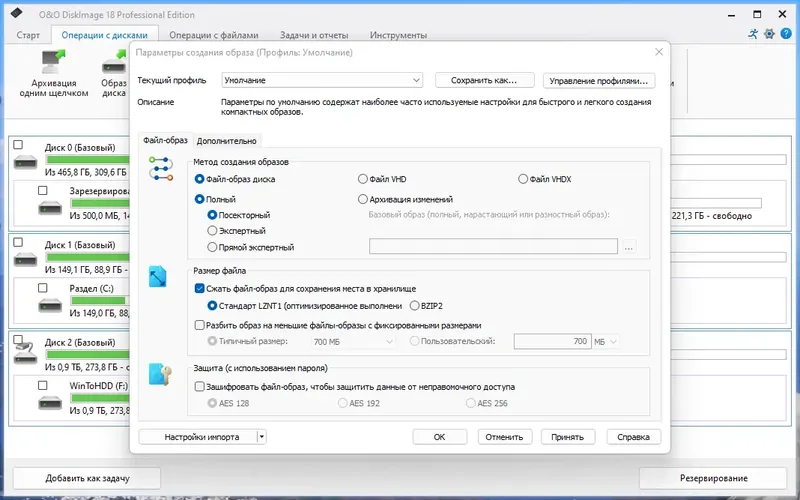Screen dimensions: 800x500
Task: Click the Диск 0 drive icon
Action: 26,163
